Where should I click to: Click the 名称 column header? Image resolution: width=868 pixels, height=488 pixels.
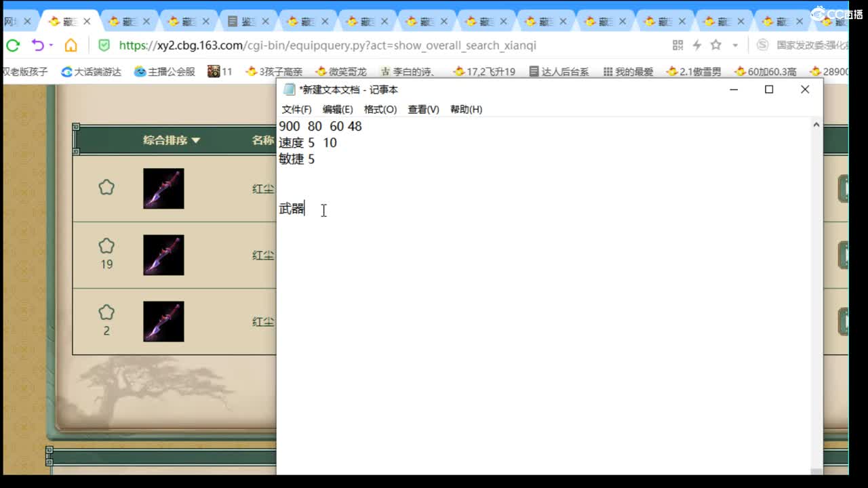click(x=263, y=140)
